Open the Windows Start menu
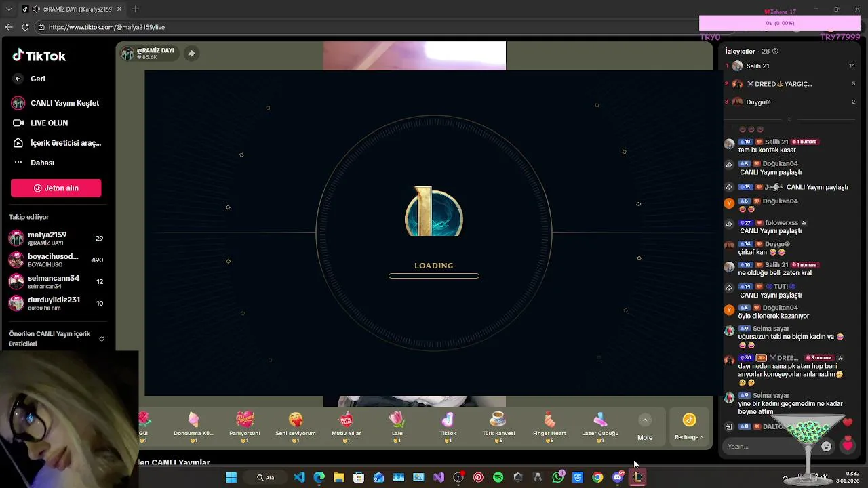868x488 pixels. [x=231, y=477]
